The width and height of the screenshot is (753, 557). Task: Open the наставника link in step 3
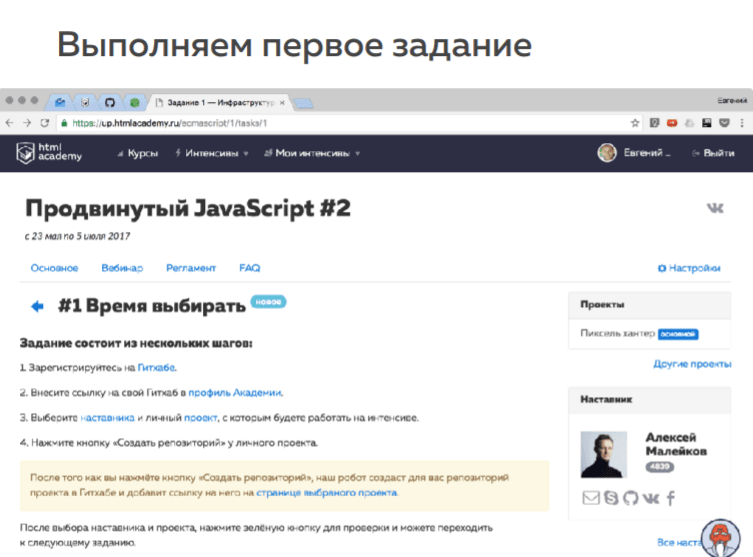(x=108, y=418)
